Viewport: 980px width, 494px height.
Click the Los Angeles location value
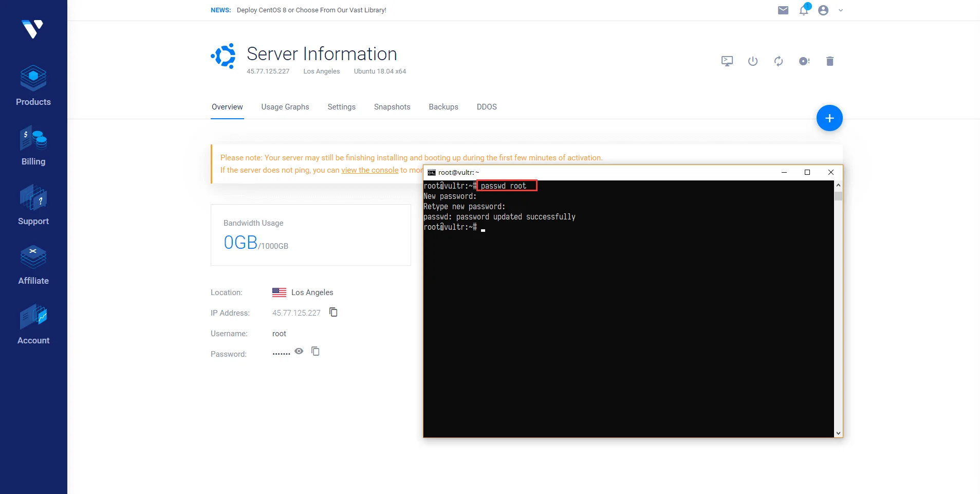[x=312, y=292]
